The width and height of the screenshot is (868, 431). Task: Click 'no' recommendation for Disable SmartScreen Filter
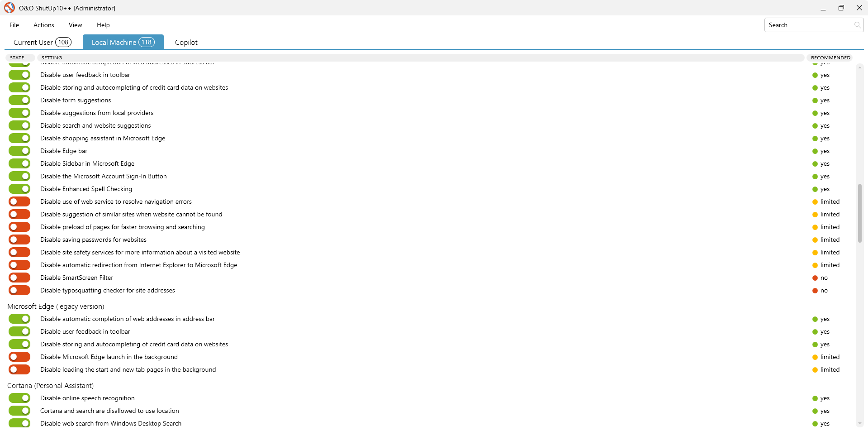(820, 278)
